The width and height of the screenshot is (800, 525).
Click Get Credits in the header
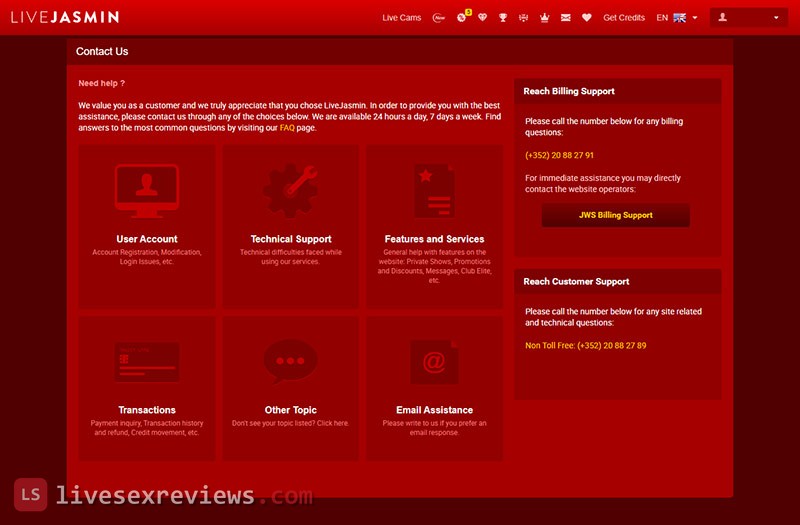624,18
